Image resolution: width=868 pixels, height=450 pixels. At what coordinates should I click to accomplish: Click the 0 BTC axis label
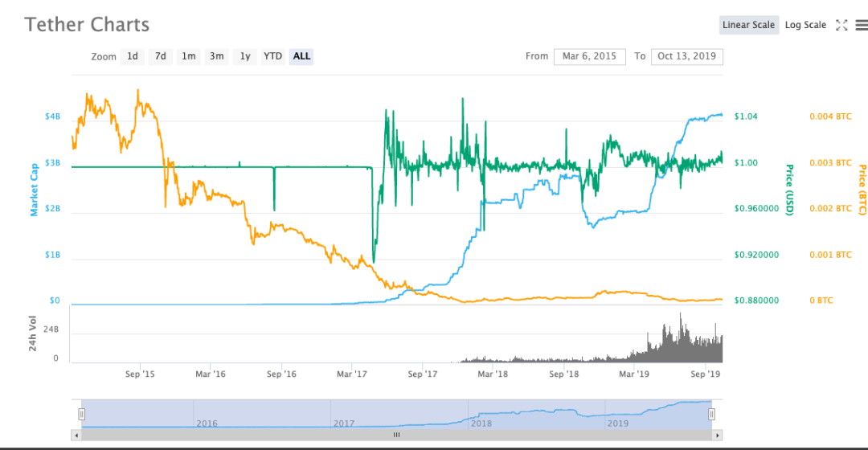821,301
